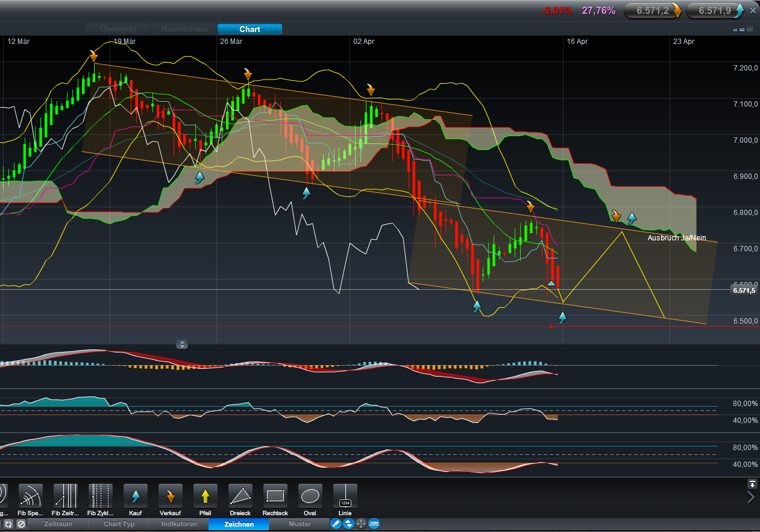Click the red -3,01% value
This screenshot has height=532, width=760.
[557, 10]
